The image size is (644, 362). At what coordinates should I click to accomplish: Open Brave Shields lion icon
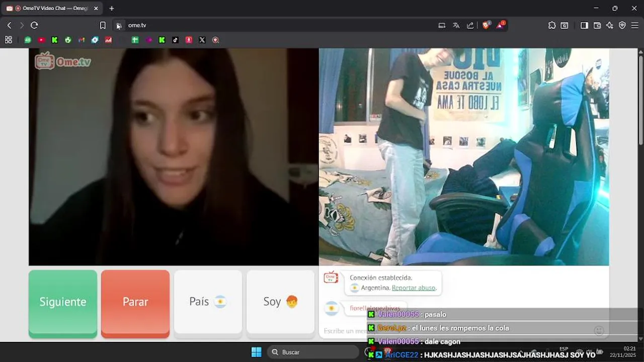[486, 25]
